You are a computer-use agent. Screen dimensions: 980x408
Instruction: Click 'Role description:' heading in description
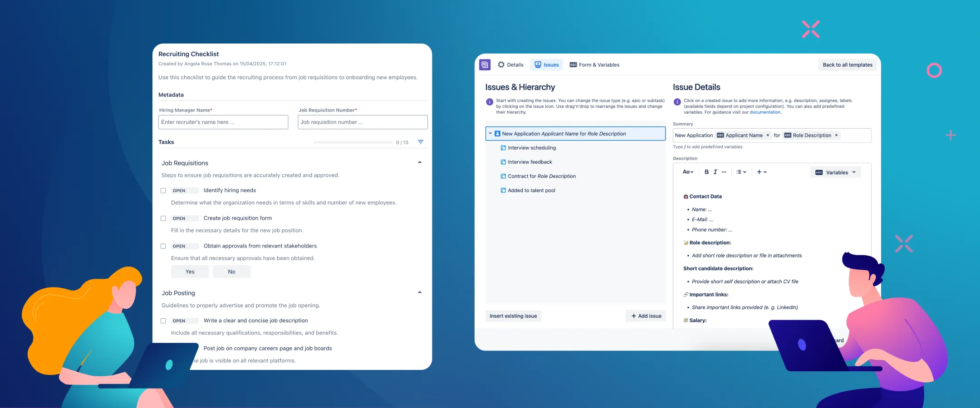(x=710, y=243)
